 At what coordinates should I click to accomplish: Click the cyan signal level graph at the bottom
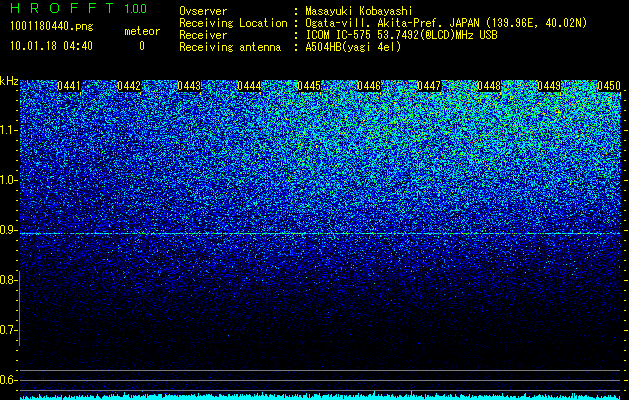pos(320,396)
